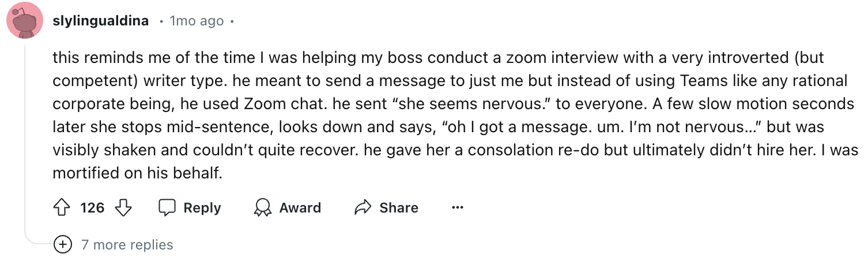
Task: Open the slylingualdina user profile link
Action: [x=100, y=21]
